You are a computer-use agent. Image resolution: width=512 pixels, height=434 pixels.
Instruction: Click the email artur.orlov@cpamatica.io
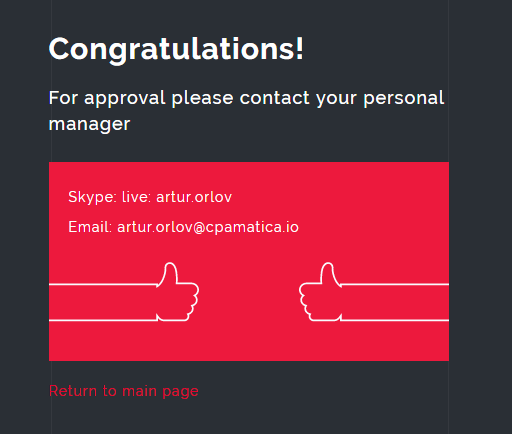208,227
